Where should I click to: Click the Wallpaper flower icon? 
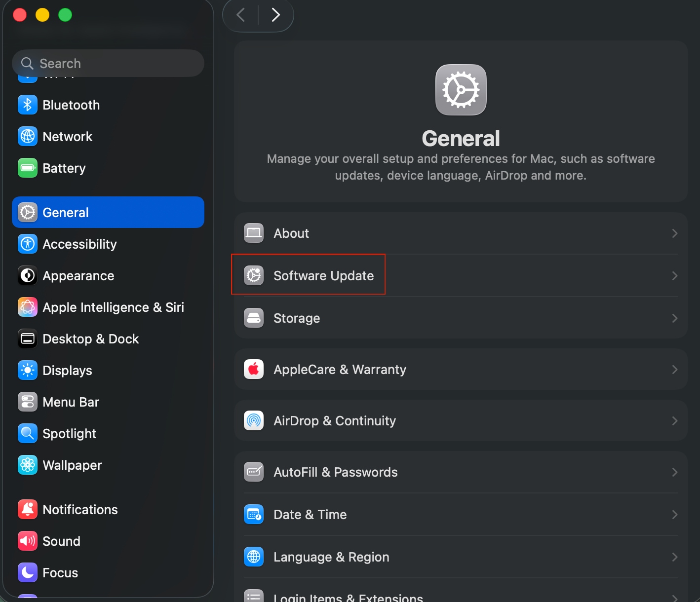click(28, 465)
